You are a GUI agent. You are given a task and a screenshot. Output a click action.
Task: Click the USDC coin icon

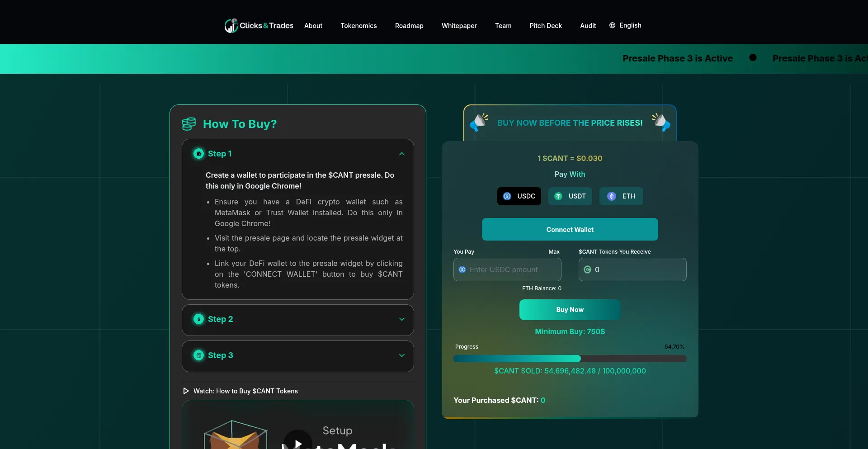click(507, 196)
